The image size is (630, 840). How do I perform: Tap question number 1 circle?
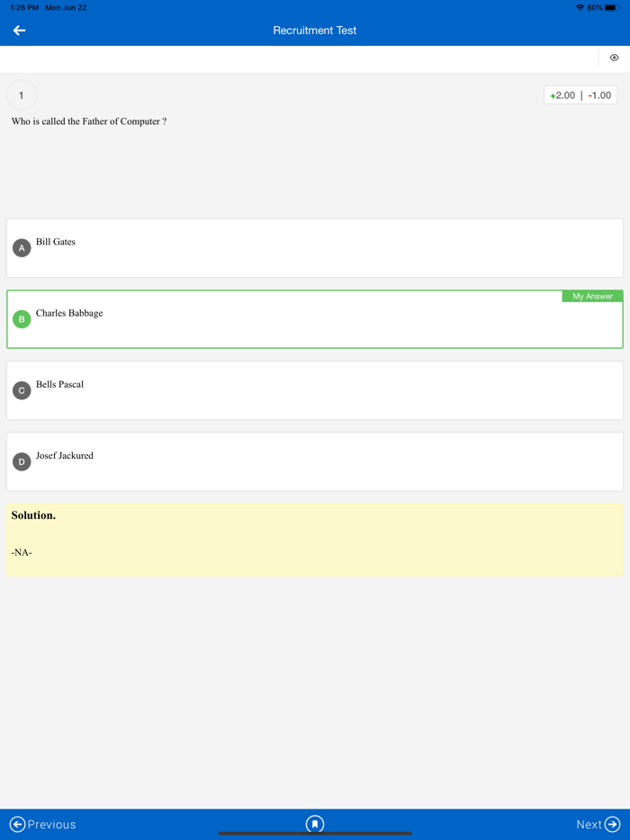pyautogui.click(x=22, y=95)
